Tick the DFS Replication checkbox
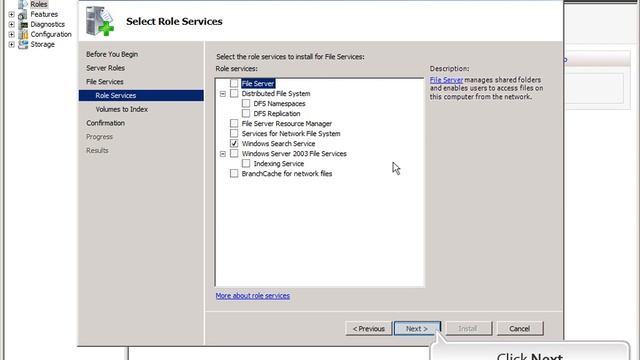This screenshot has height=360, width=640. pyautogui.click(x=246, y=113)
